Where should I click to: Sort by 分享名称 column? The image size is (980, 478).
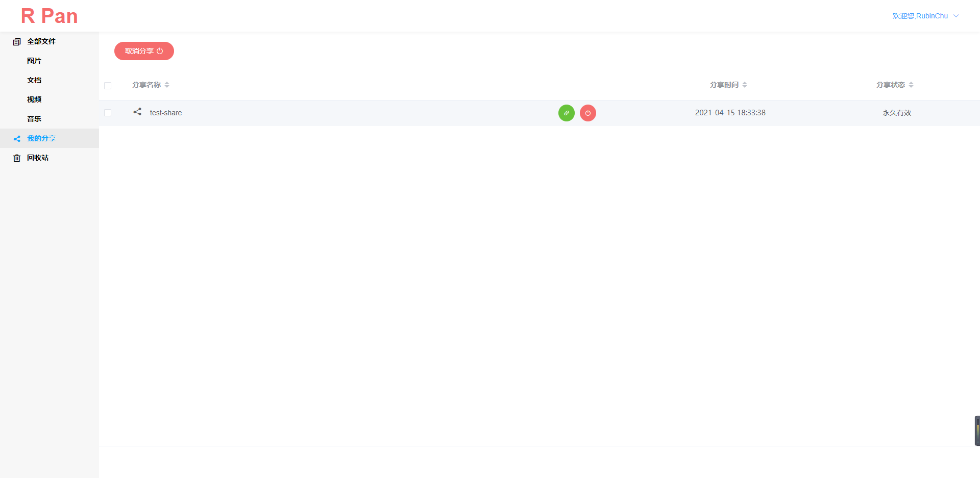click(x=146, y=85)
